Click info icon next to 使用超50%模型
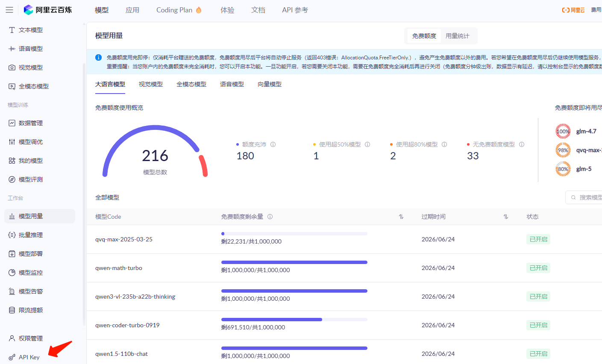This screenshot has width=602, height=364. click(367, 144)
